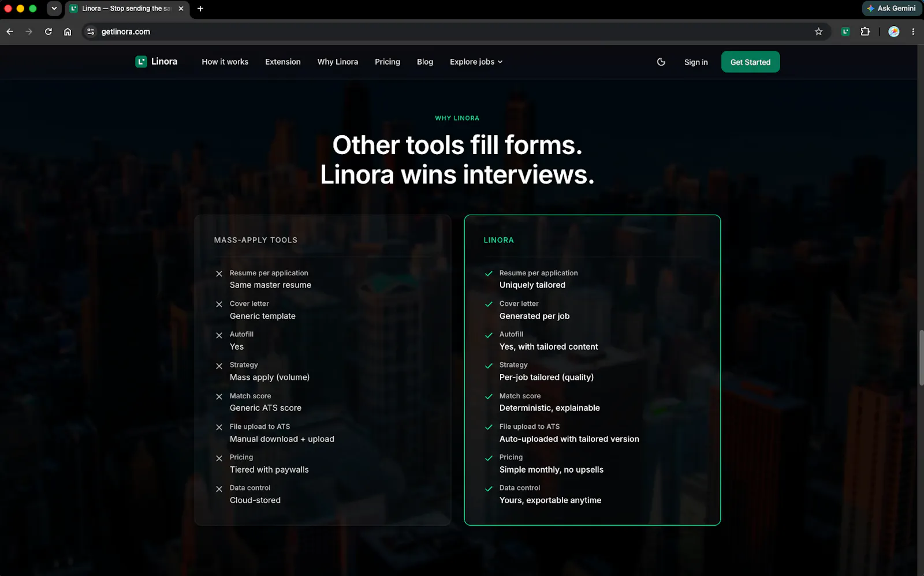Open Chrome three-dot menu
Image resolution: width=924 pixels, height=576 pixels.
[913, 32]
